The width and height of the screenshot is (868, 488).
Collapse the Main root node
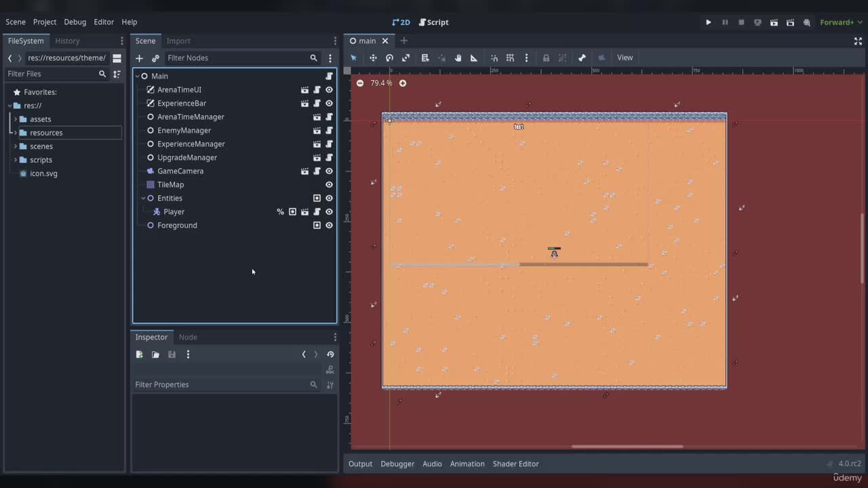pos(138,76)
